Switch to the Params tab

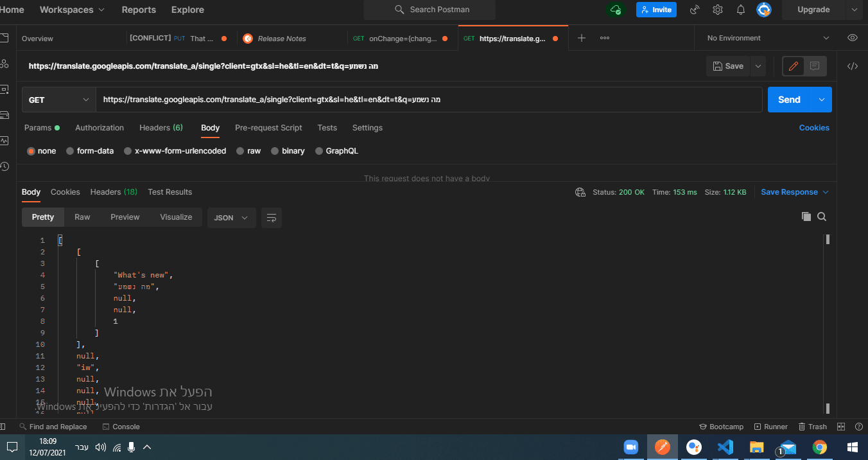pyautogui.click(x=42, y=128)
